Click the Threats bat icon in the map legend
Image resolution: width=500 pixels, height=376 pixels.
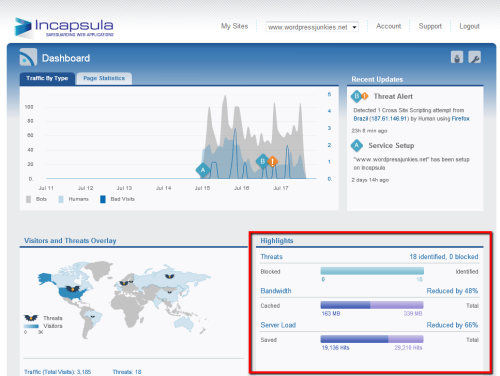coord(31,318)
